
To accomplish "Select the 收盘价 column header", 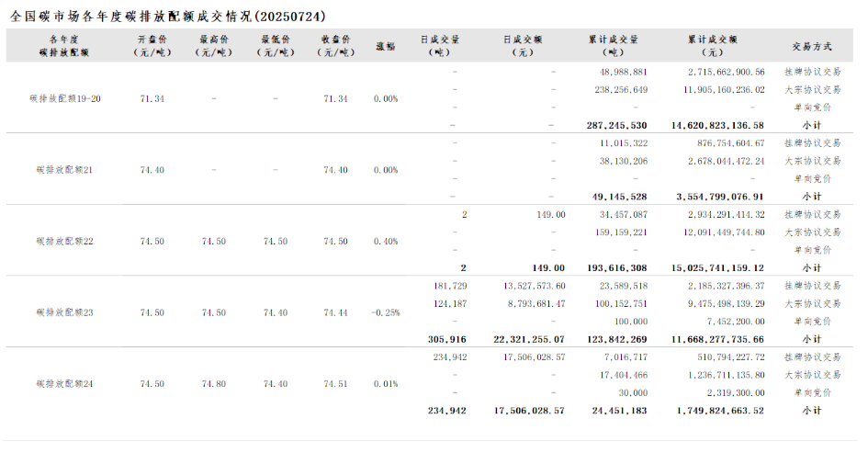I will [x=336, y=46].
